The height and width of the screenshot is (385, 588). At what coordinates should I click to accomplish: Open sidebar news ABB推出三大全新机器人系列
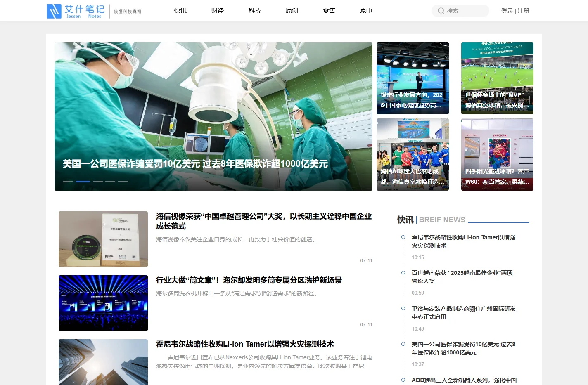464,380
